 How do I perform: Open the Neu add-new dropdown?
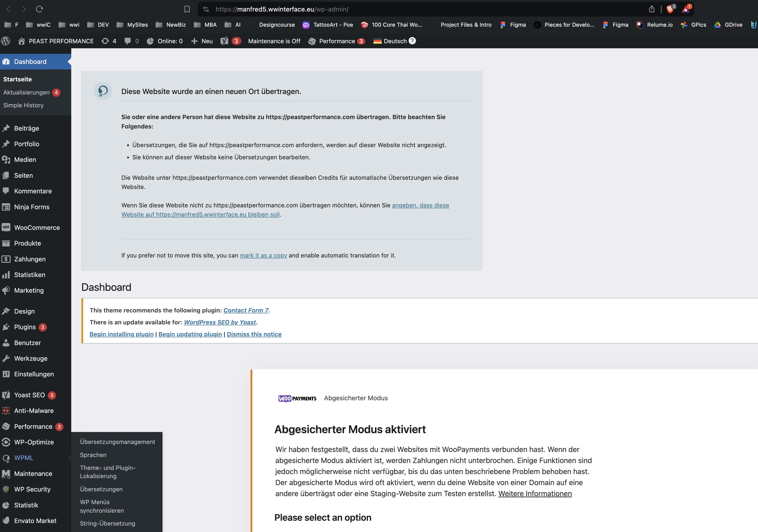click(x=202, y=41)
